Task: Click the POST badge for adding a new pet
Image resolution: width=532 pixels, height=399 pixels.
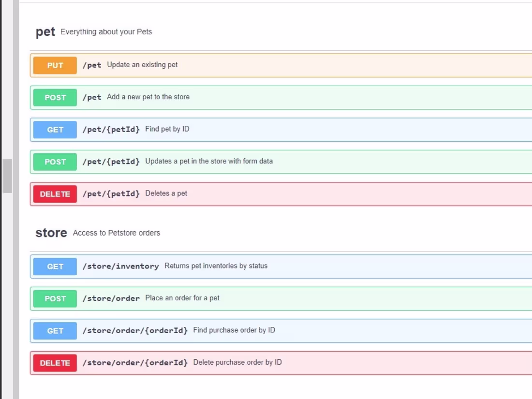Action: pos(55,97)
